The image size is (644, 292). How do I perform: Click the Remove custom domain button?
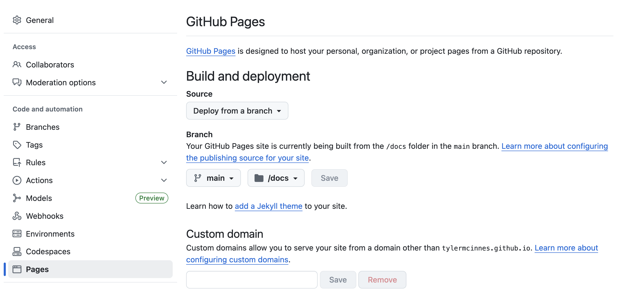382,279
